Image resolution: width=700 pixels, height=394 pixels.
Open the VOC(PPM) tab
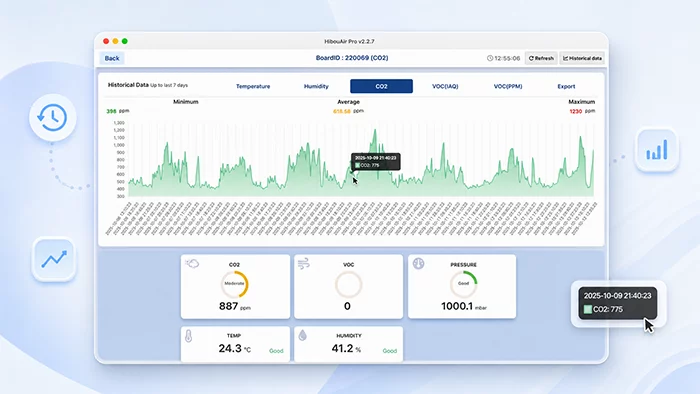[x=508, y=86]
